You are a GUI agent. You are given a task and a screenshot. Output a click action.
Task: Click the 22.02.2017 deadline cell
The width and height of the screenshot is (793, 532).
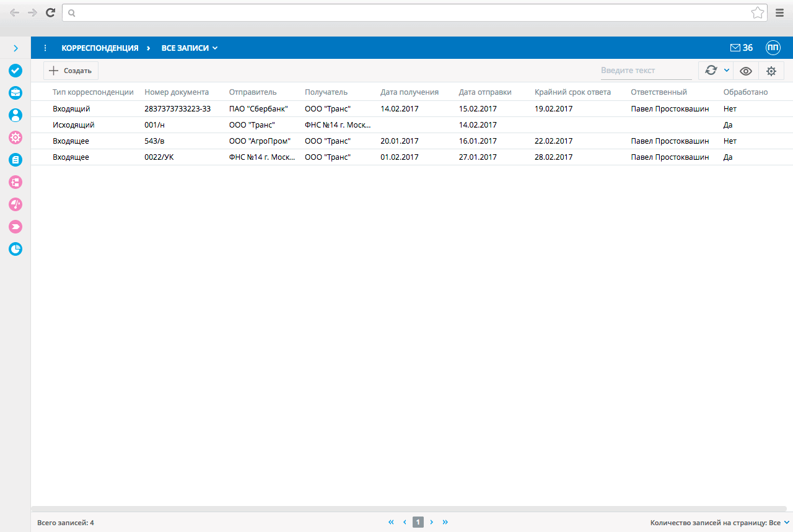point(553,141)
